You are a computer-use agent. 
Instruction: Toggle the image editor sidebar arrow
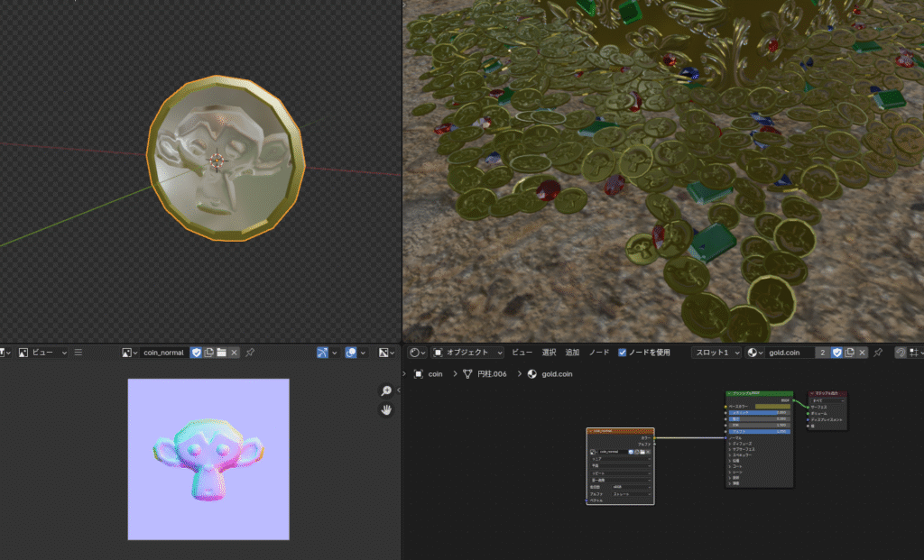pyautogui.click(x=398, y=390)
